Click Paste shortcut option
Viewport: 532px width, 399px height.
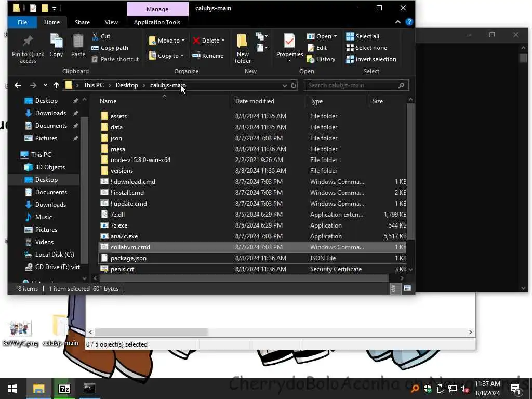[115, 59]
